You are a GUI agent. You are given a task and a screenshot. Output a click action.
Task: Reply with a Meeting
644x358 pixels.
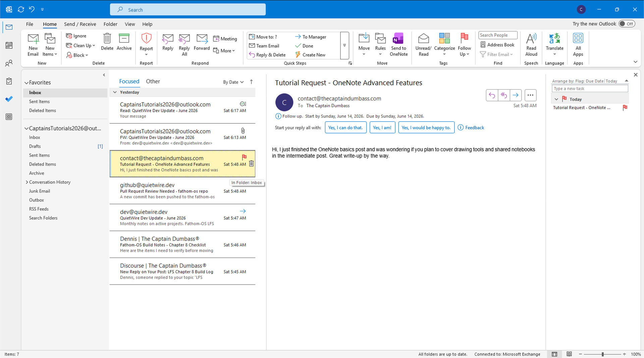[225, 39]
